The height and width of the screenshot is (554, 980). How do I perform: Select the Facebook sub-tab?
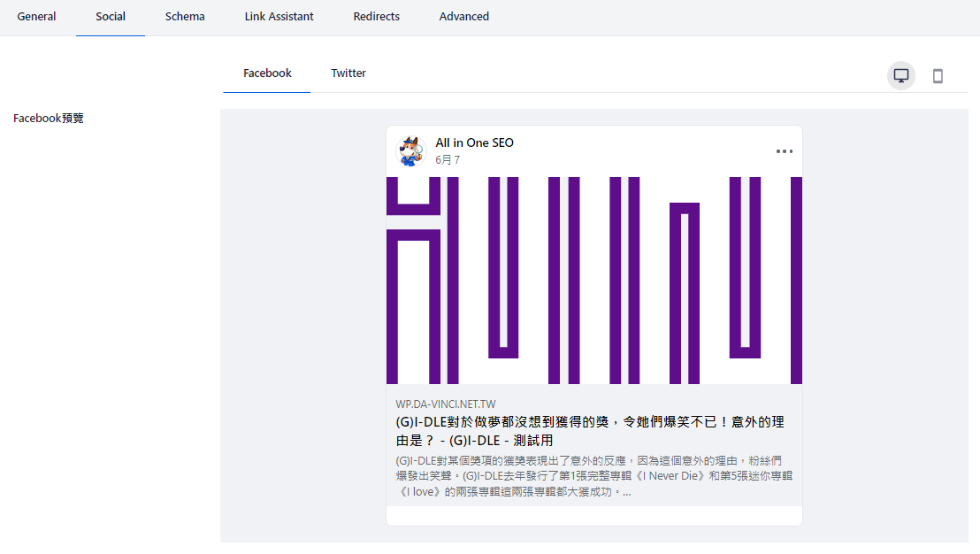click(x=267, y=73)
